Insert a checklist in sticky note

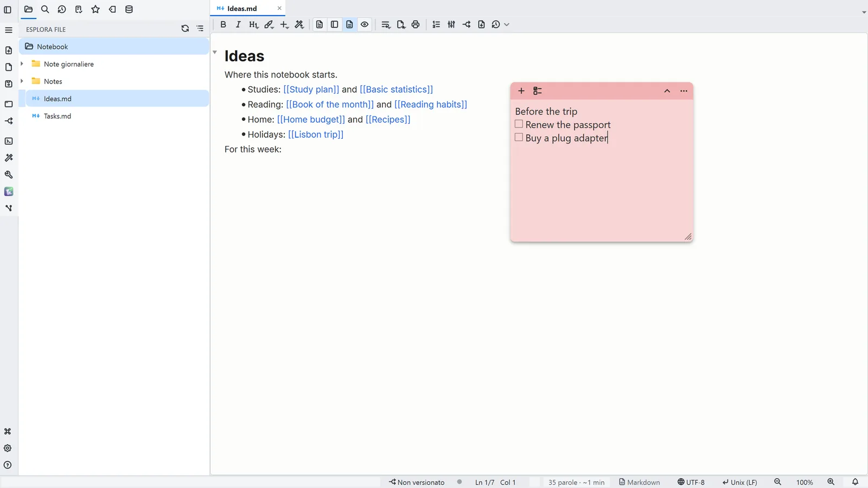538,91
